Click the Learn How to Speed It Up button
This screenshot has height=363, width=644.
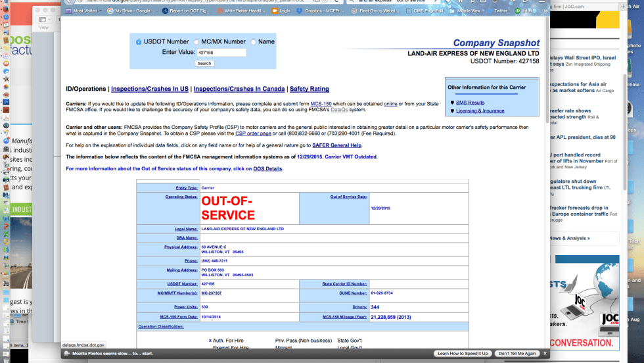click(463, 354)
